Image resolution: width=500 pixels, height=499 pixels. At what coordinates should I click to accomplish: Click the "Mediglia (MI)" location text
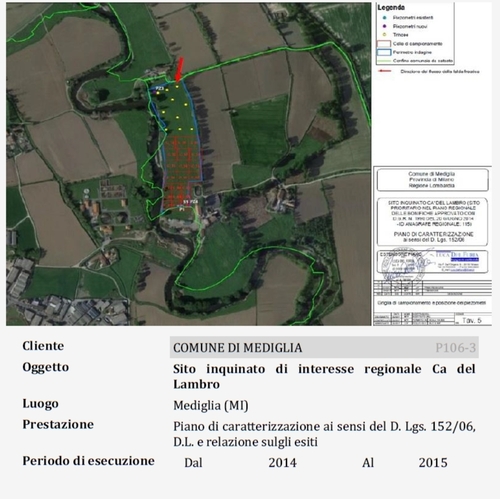pyautogui.click(x=211, y=406)
